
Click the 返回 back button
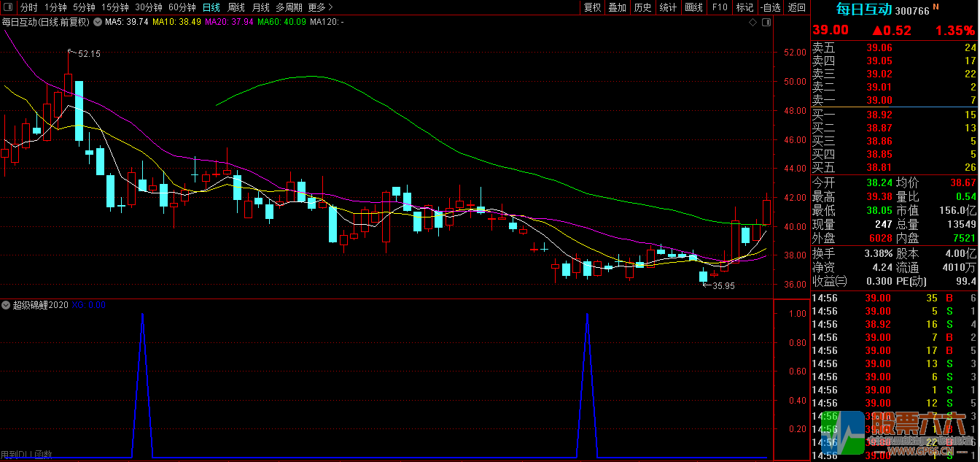tap(797, 7)
